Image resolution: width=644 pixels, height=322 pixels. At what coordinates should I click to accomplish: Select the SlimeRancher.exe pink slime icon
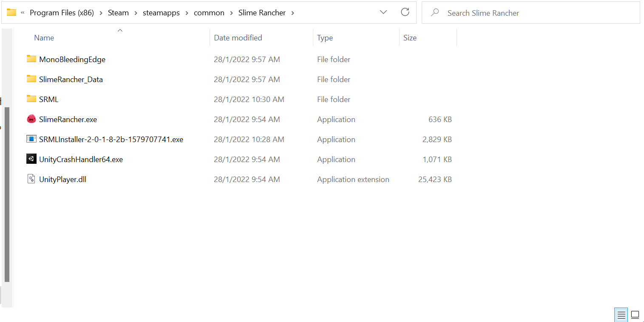pyautogui.click(x=31, y=119)
